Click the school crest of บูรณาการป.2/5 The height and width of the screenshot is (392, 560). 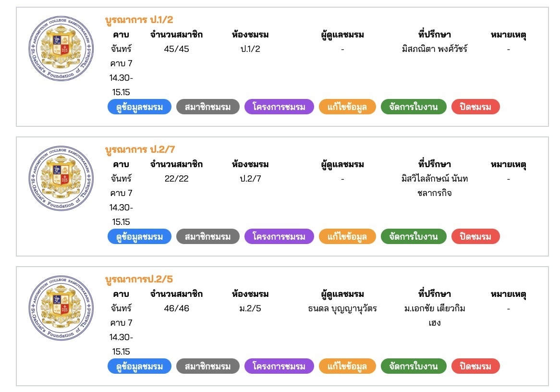pos(61,307)
